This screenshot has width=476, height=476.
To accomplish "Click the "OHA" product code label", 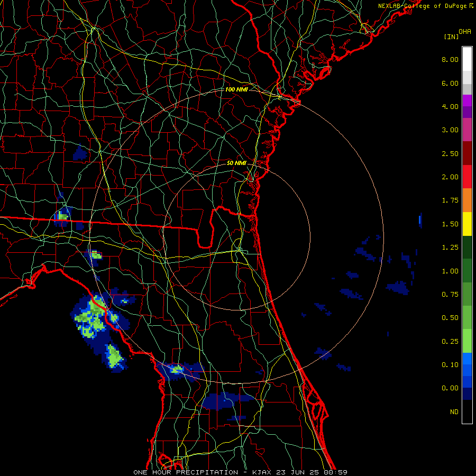I will [x=465, y=32].
